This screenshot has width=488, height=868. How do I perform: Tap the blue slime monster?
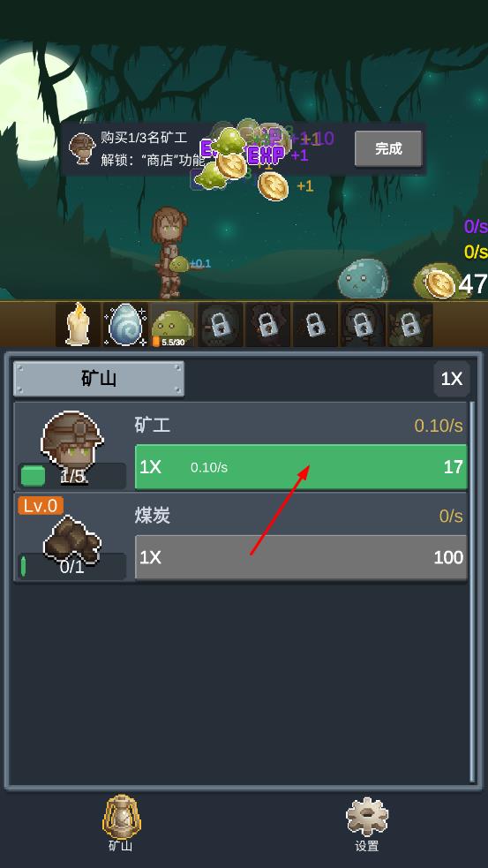(363, 278)
